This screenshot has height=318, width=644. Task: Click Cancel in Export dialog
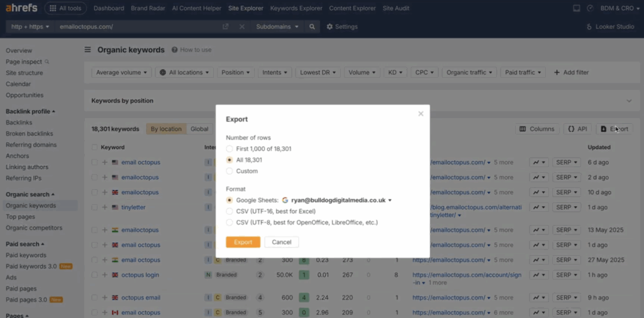tap(282, 242)
